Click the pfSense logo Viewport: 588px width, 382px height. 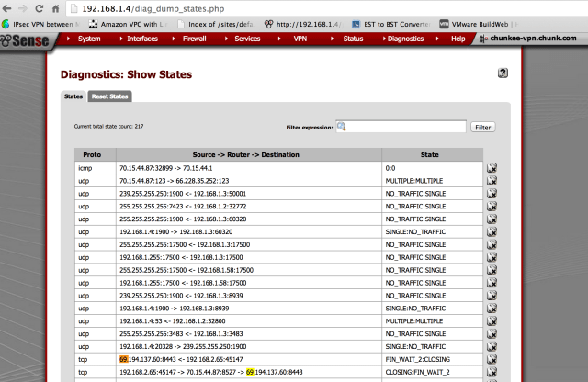27,40
